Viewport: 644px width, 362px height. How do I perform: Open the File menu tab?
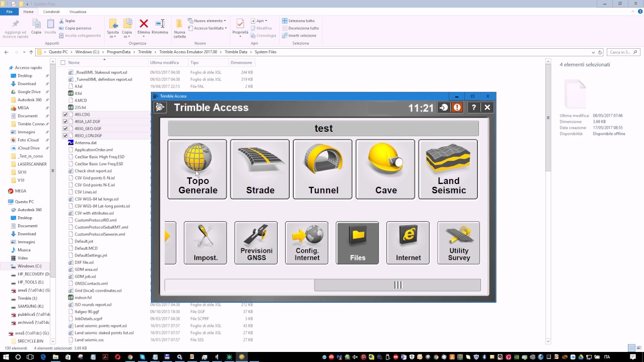point(9,12)
